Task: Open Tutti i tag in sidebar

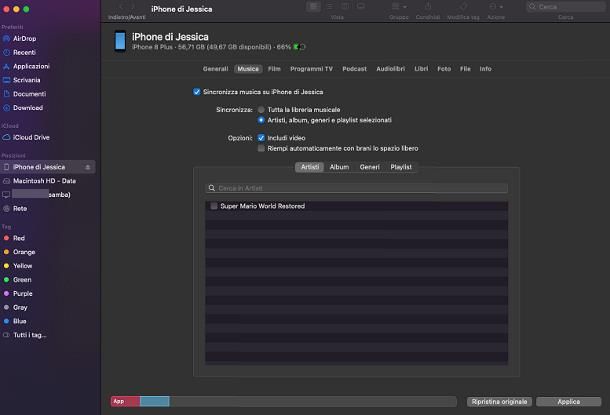Action: point(30,335)
